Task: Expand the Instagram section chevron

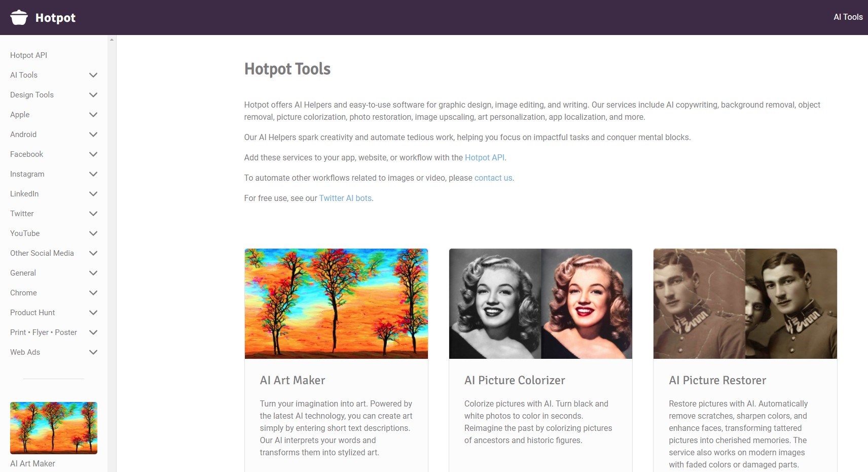Action: [93, 174]
